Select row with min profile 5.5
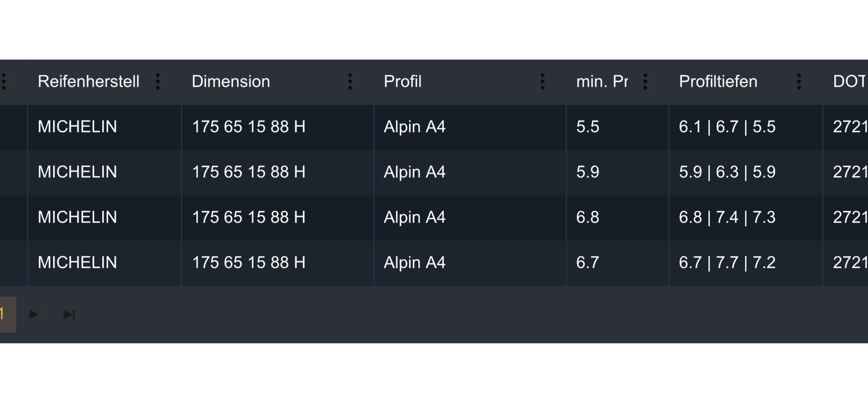The width and height of the screenshot is (868, 400). coord(434,127)
